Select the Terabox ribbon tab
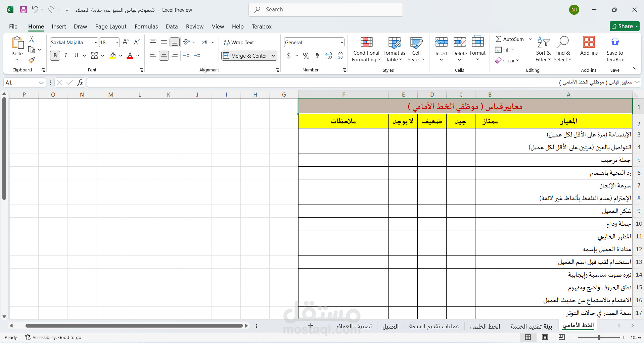This screenshot has width=644, height=343. click(x=262, y=26)
